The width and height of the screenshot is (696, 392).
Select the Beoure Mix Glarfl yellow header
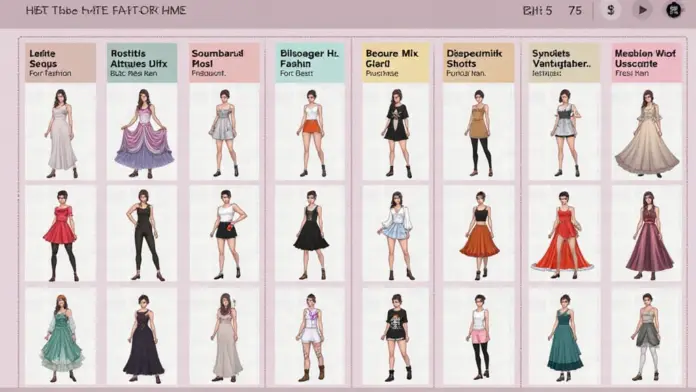click(x=396, y=63)
